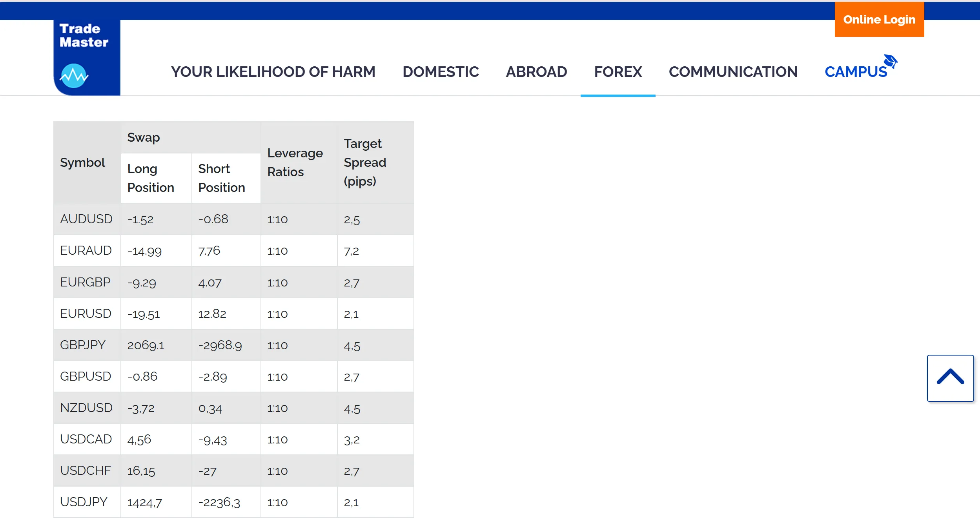
Task: Select the NZDUSD symbol cell
Action: coord(86,408)
